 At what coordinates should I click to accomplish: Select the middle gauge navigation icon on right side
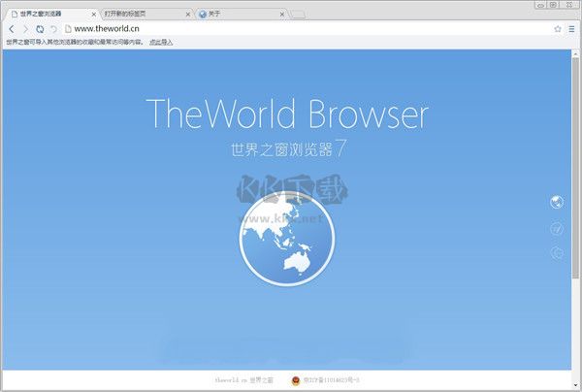click(557, 228)
